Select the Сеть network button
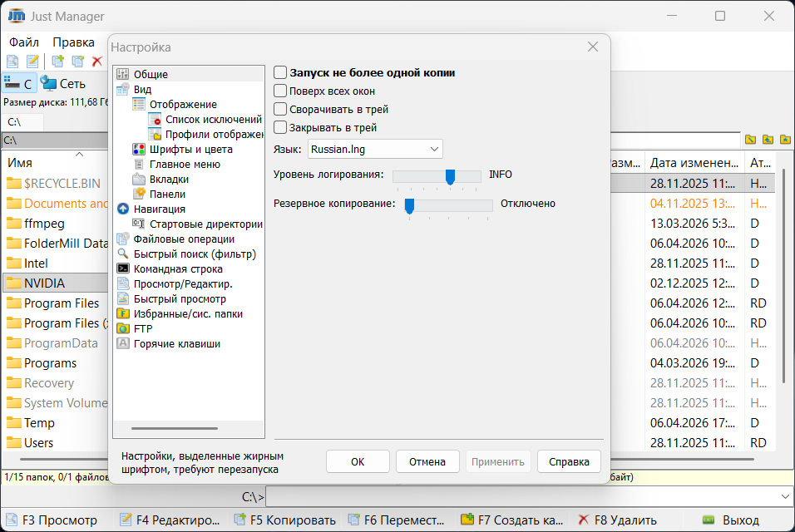The height and width of the screenshot is (532, 795). click(63, 84)
